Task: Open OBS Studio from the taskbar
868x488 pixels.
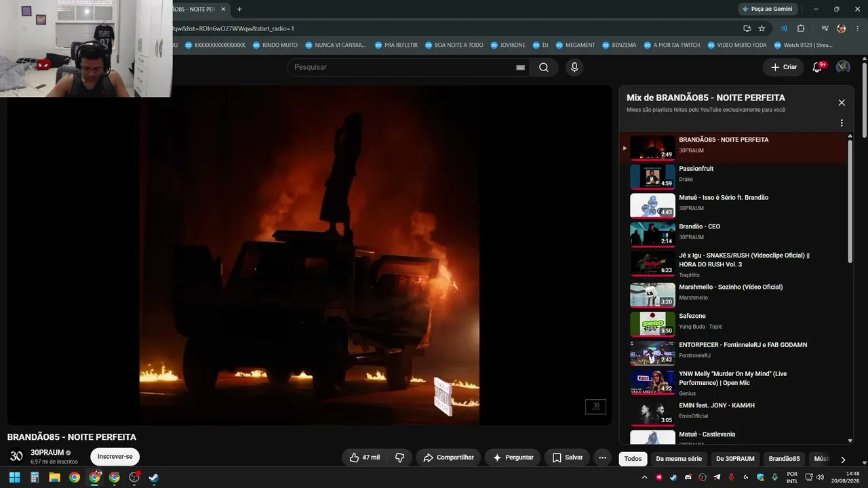Action: [x=134, y=477]
